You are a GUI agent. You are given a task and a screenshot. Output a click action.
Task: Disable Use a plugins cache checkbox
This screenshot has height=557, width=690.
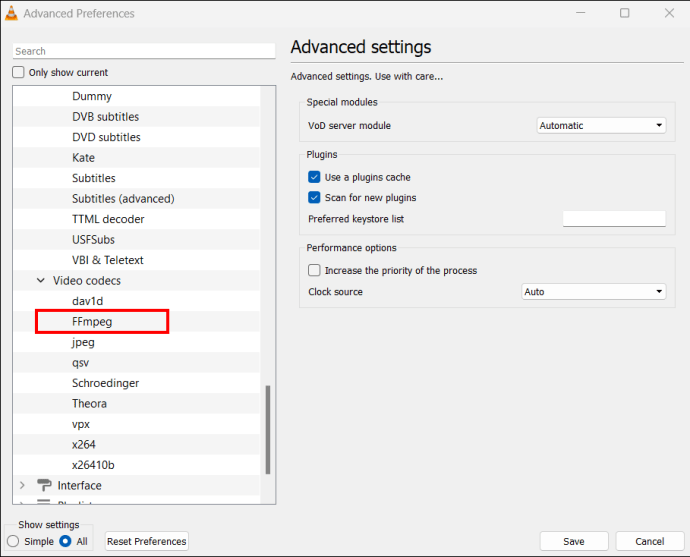(x=314, y=177)
